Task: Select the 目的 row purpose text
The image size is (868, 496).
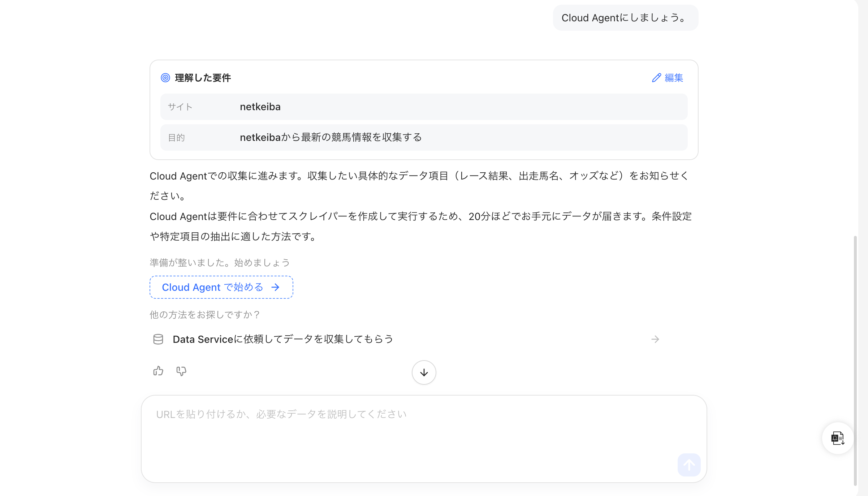Action: [x=331, y=137]
